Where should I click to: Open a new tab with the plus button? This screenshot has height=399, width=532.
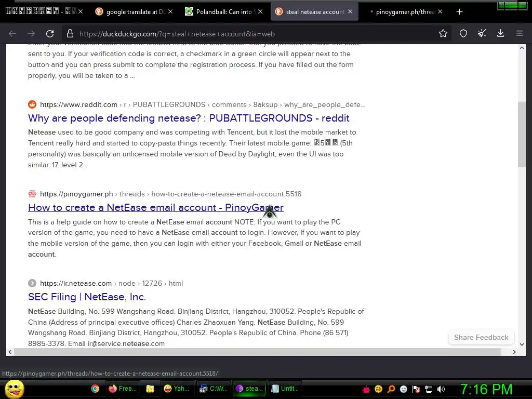click(x=459, y=12)
